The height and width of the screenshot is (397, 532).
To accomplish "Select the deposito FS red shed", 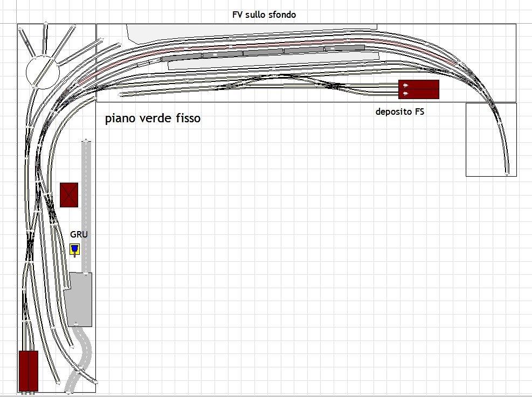I will click(x=419, y=89).
